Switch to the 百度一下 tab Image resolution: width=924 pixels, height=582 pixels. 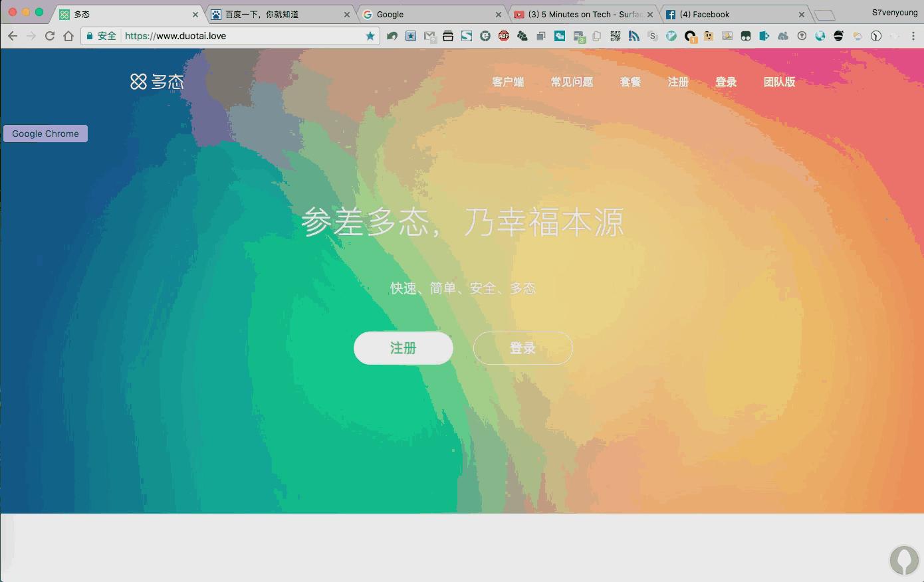pyautogui.click(x=279, y=14)
